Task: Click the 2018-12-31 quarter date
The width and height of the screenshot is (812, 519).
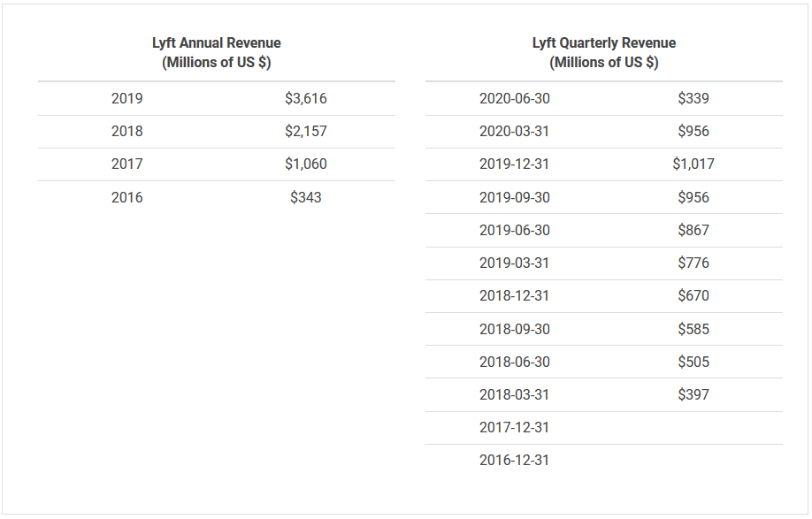Action: [x=514, y=295]
